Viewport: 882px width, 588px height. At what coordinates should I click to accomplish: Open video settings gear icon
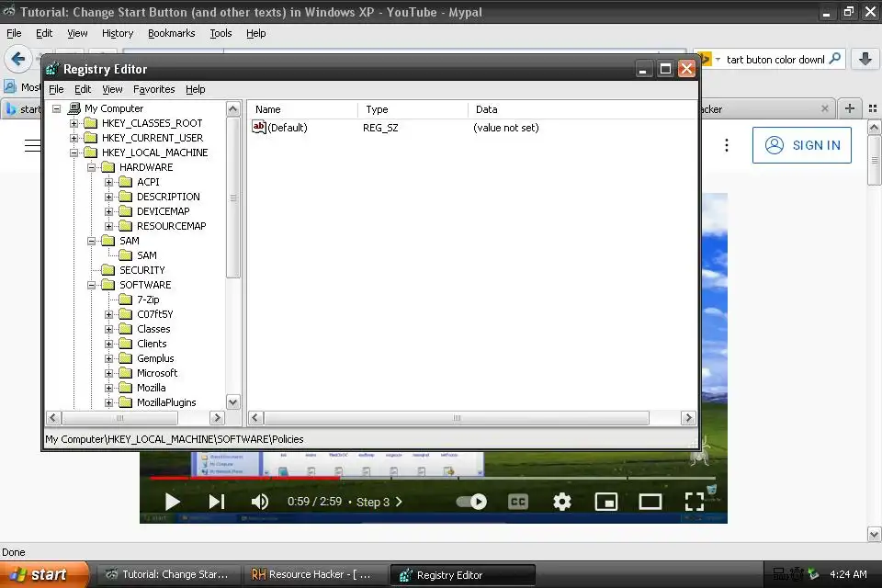coord(561,502)
